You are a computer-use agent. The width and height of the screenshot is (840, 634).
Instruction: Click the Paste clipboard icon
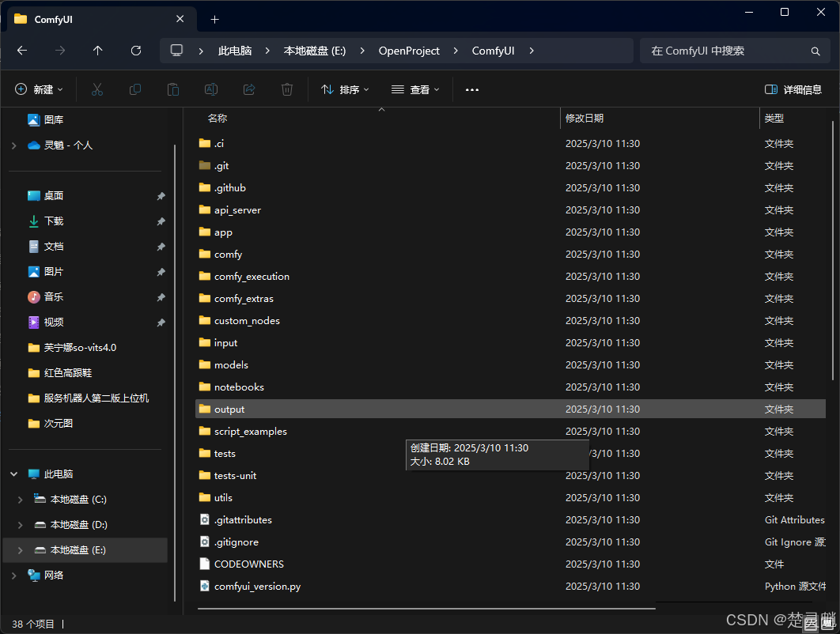coord(173,89)
